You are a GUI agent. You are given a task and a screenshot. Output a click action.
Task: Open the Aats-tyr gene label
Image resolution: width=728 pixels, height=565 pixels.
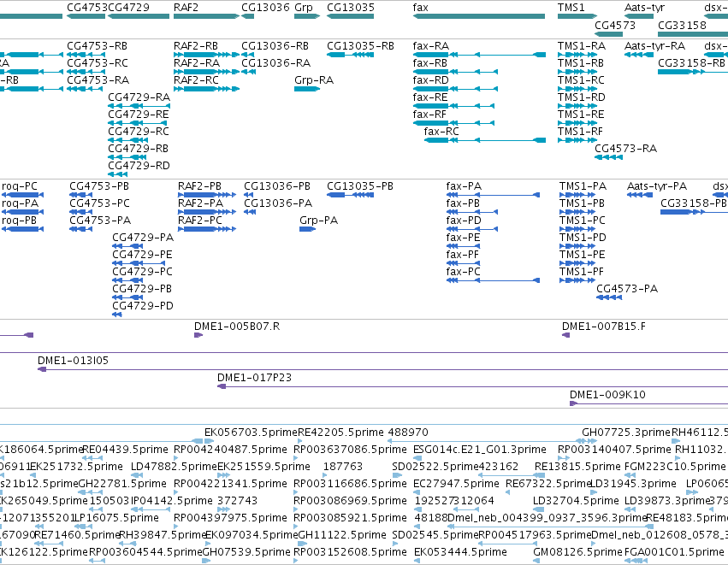point(644,8)
